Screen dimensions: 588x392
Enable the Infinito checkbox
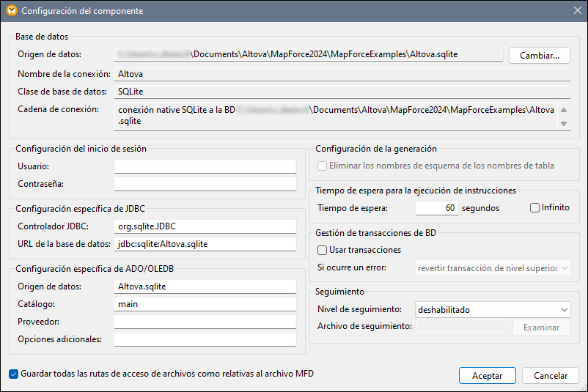point(534,208)
